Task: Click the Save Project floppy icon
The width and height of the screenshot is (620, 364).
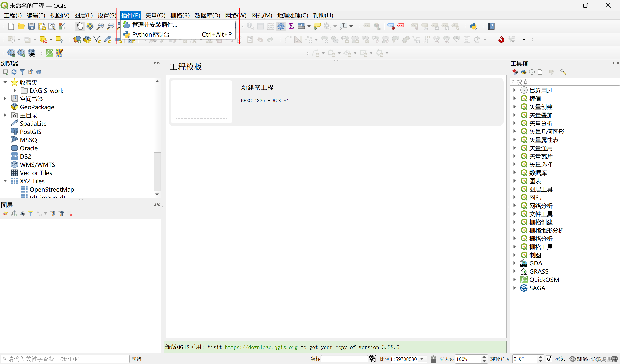Action: [31, 26]
